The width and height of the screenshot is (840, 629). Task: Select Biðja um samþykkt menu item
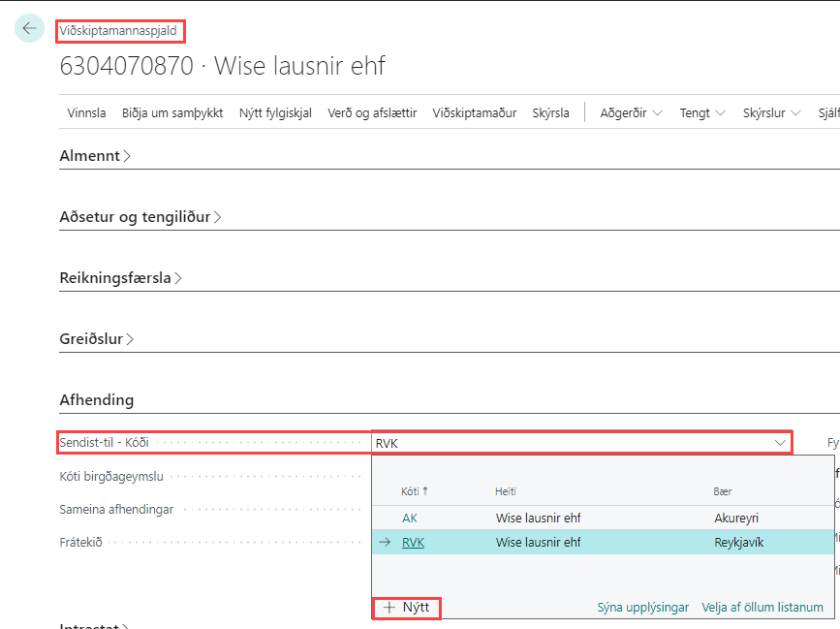[172, 112]
